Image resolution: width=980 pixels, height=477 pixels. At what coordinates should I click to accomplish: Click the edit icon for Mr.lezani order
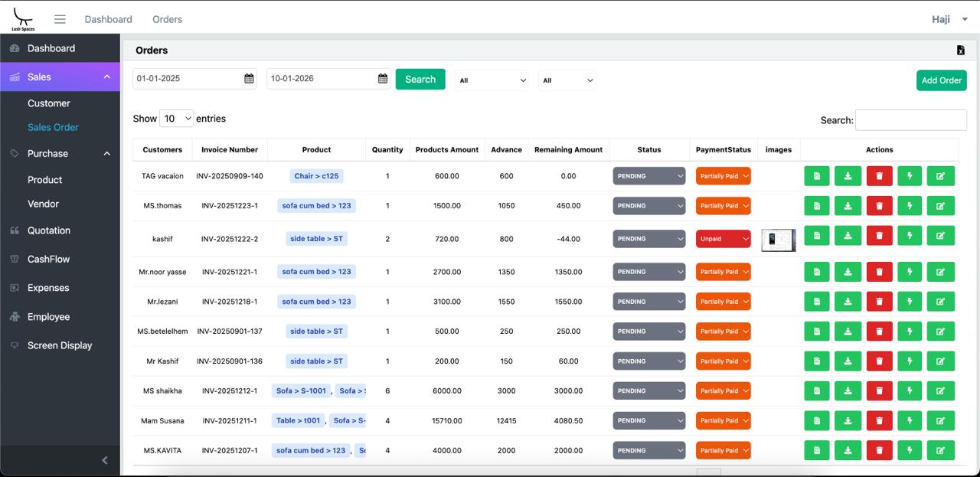(940, 302)
